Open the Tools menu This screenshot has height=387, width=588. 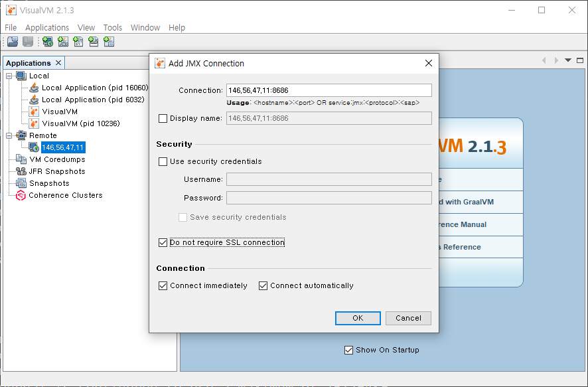[113, 28]
